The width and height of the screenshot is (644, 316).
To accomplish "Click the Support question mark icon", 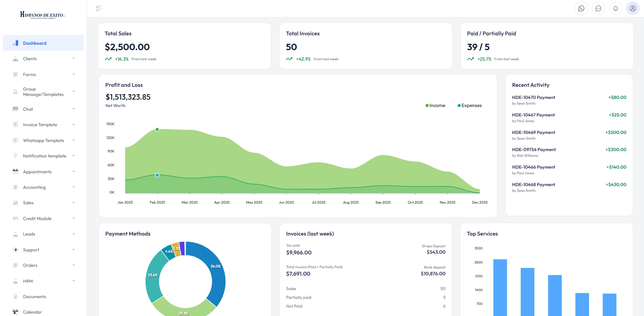I will click(16, 250).
